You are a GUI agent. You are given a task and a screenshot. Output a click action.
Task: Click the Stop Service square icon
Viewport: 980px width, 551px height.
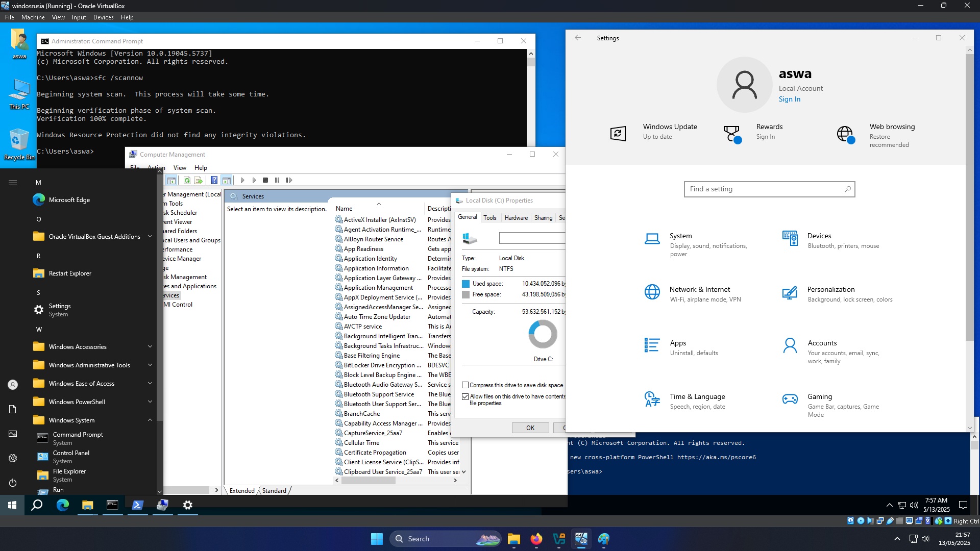[265, 181]
